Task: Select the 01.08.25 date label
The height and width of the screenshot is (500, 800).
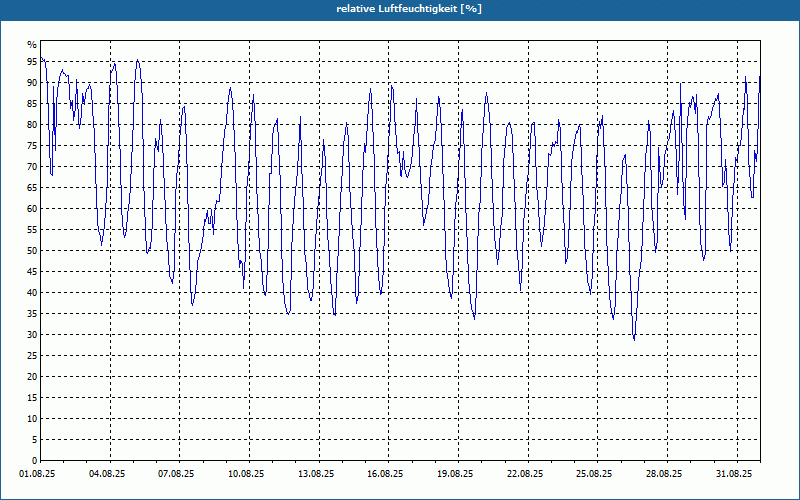Action: (x=37, y=474)
